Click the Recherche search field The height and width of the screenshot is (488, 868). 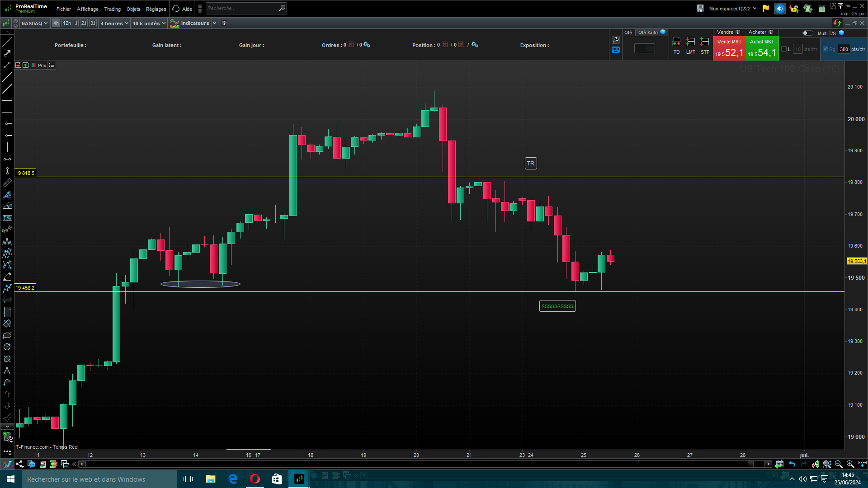pyautogui.click(x=242, y=8)
